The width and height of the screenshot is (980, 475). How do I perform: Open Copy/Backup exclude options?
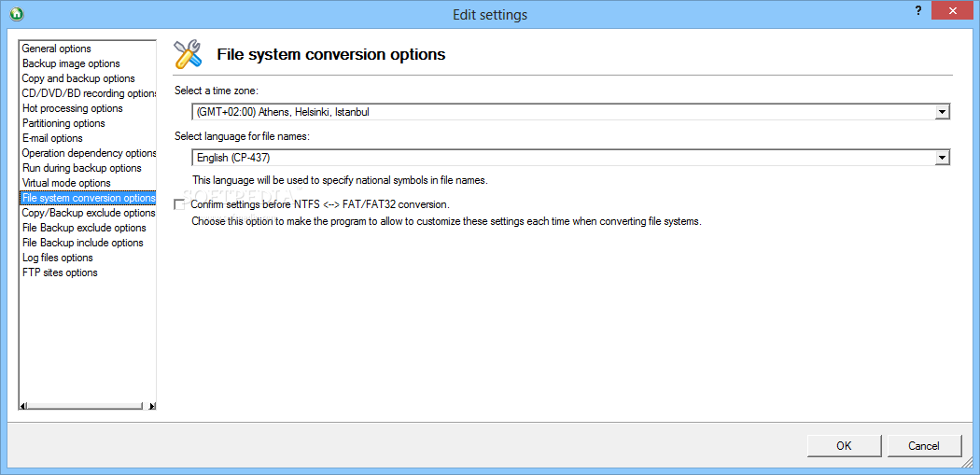(x=88, y=213)
